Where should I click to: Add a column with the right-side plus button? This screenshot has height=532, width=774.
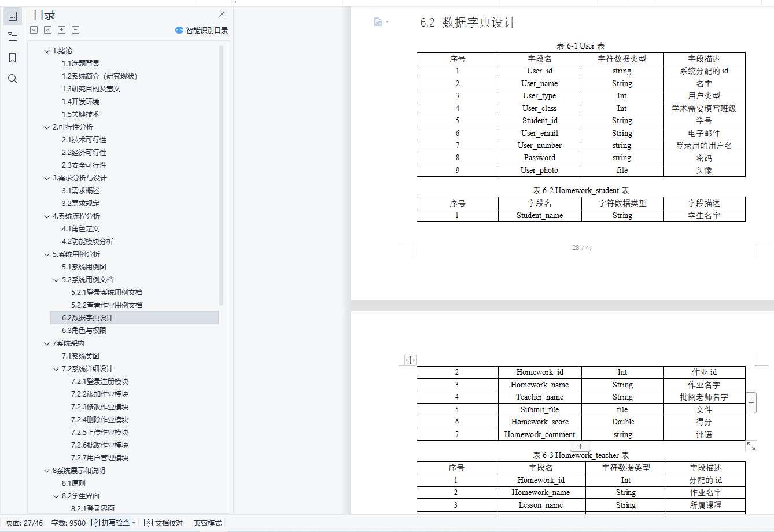(x=751, y=403)
